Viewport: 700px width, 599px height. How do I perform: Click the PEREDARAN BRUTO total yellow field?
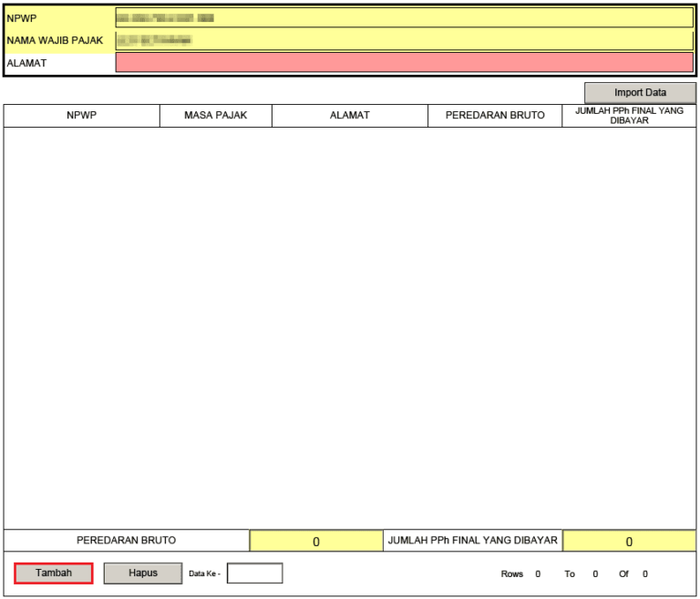pos(316,542)
